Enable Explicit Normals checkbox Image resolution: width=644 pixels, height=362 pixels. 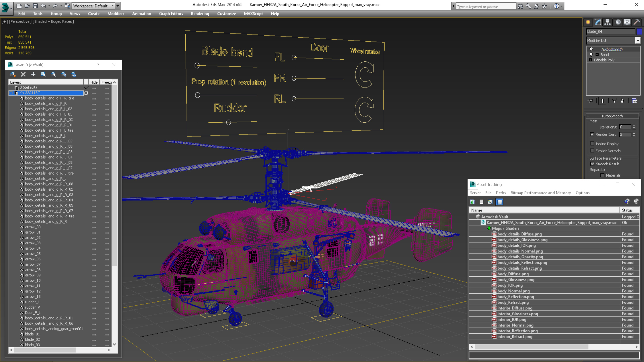click(x=592, y=151)
